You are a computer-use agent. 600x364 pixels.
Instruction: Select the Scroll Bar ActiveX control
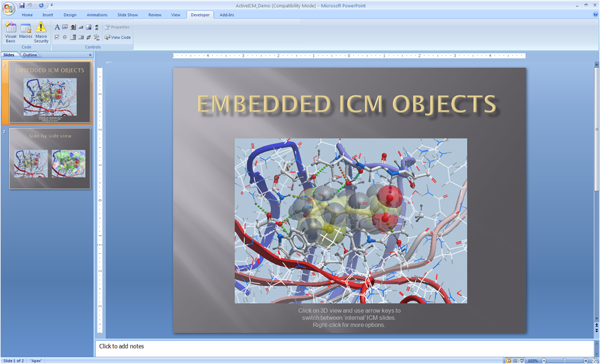pyautogui.click(x=96, y=27)
